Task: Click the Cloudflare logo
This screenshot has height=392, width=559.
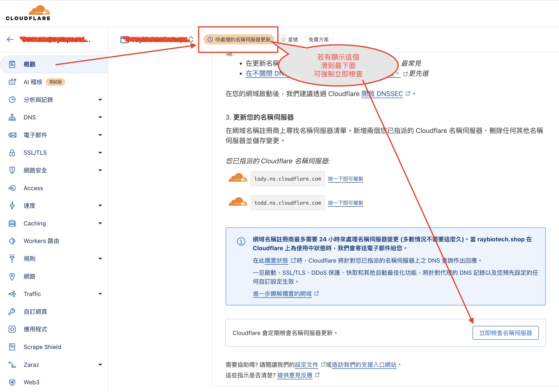Action: pyautogui.click(x=28, y=13)
